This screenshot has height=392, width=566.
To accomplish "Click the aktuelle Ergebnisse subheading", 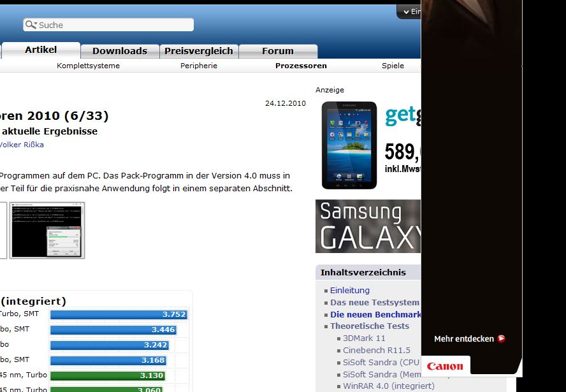I will (50, 131).
